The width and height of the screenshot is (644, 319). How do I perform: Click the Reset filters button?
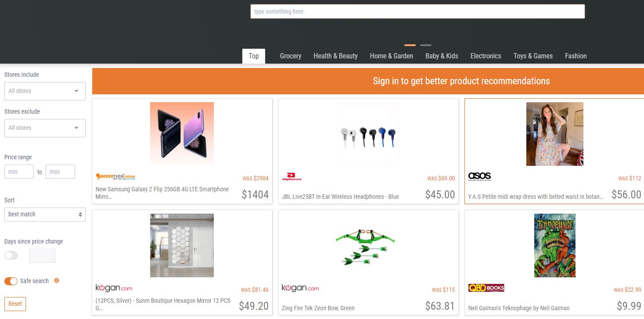click(15, 304)
